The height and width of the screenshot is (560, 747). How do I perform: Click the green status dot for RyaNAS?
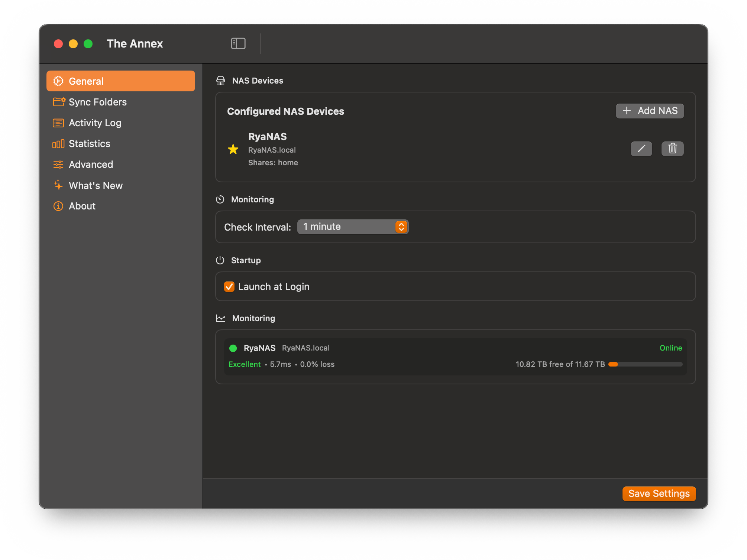click(233, 348)
